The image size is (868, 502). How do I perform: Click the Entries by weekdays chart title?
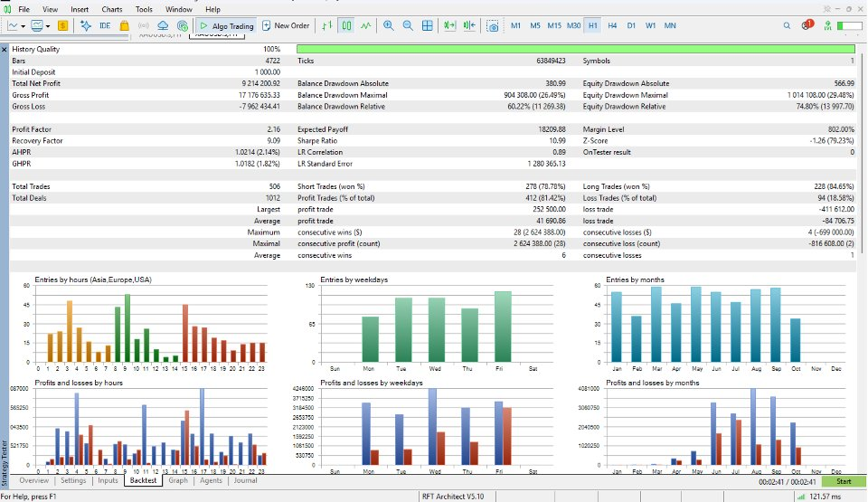pos(354,279)
